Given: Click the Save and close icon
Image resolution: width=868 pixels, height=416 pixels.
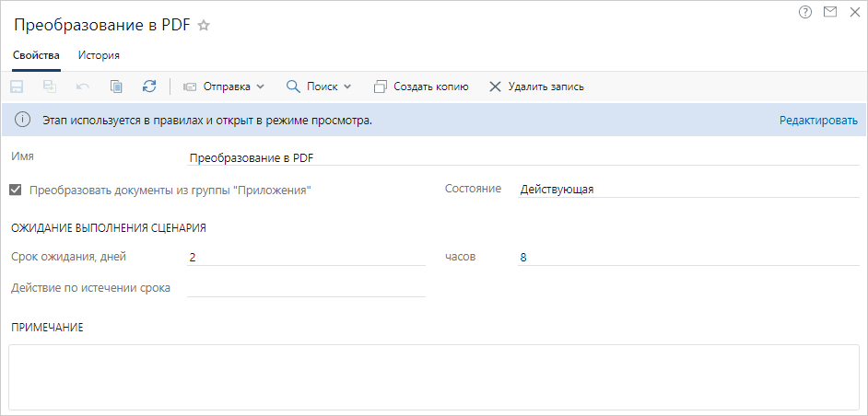Looking at the screenshot, I should [50, 87].
